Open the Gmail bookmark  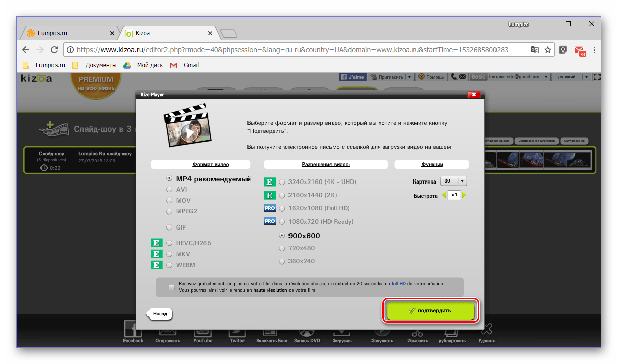[185, 65]
